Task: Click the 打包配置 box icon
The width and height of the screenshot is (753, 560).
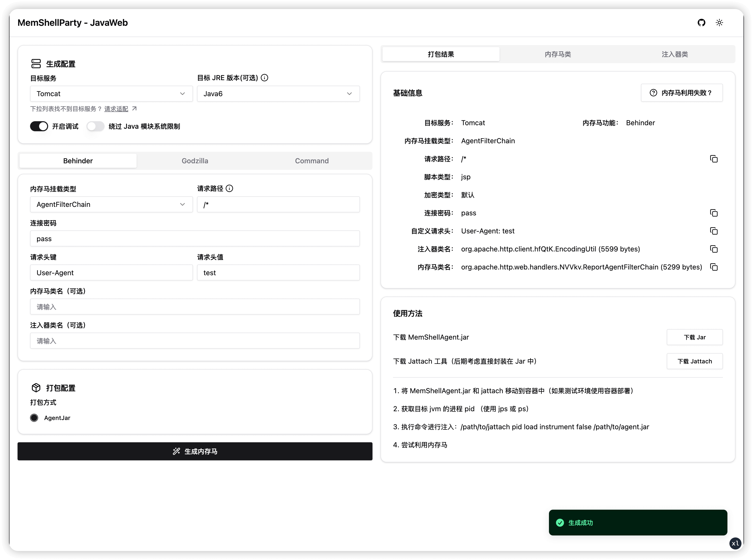Action: tap(36, 388)
